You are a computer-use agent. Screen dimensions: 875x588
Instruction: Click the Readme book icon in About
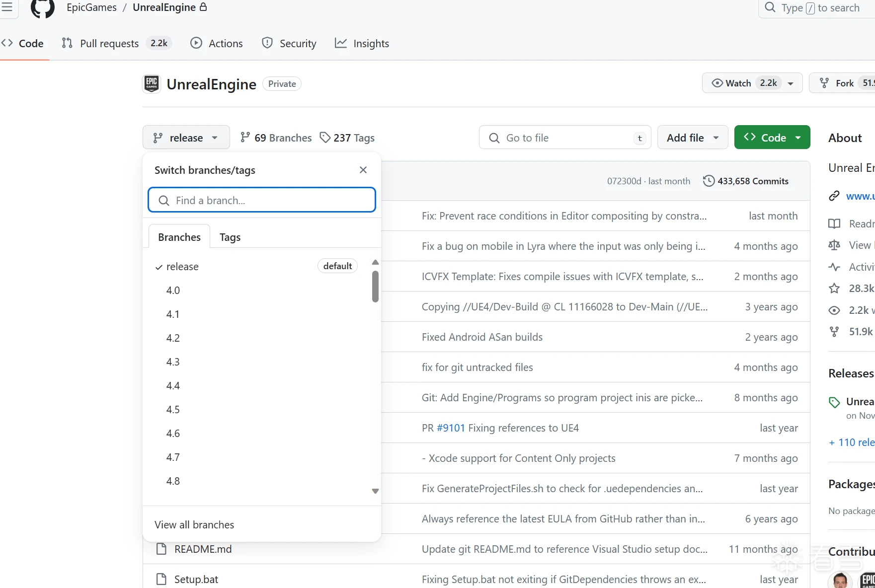coord(834,223)
